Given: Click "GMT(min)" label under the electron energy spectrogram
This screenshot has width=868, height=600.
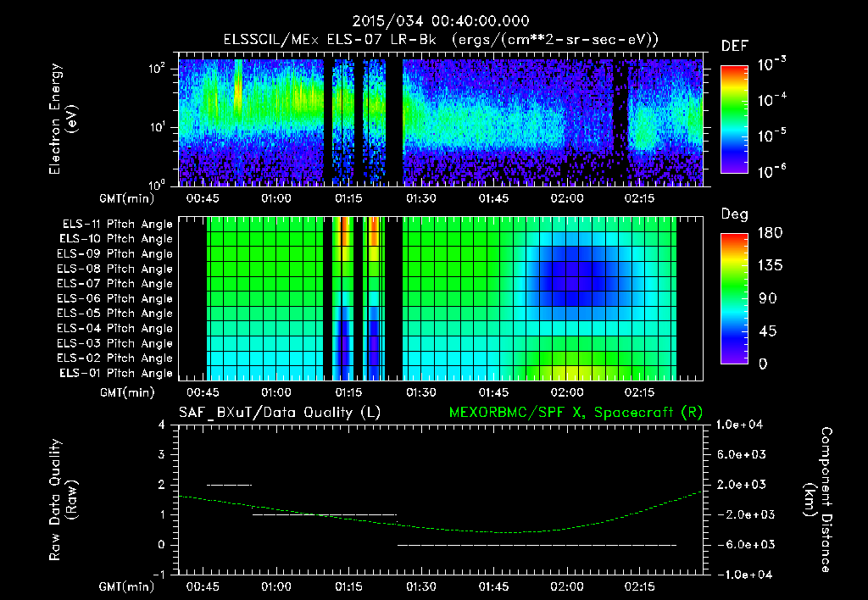Looking at the screenshot, I should (x=126, y=198).
